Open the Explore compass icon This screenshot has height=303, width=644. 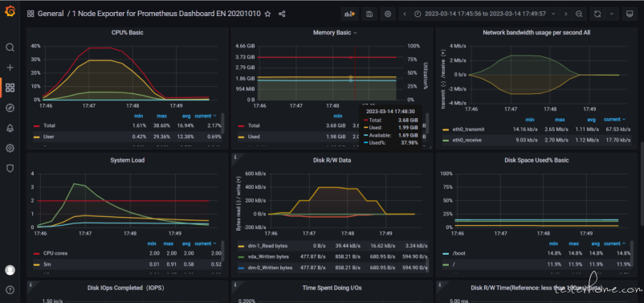[10, 108]
